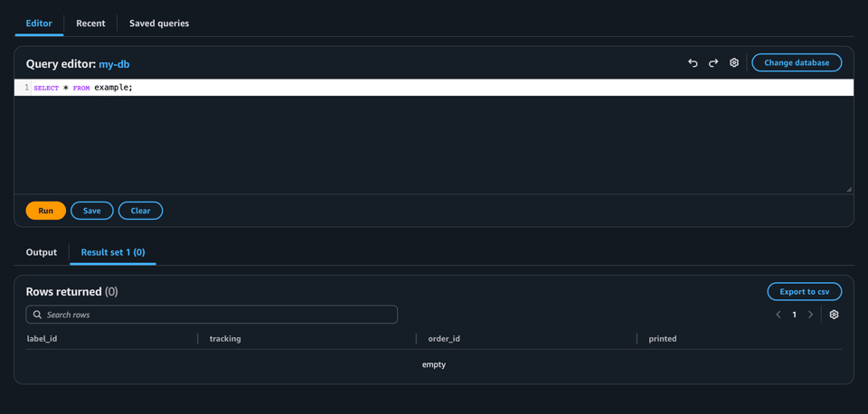The width and height of the screenshot is (868, 414).
Task: Click the undo arrow in the query editor
Action: pos(693,63)
